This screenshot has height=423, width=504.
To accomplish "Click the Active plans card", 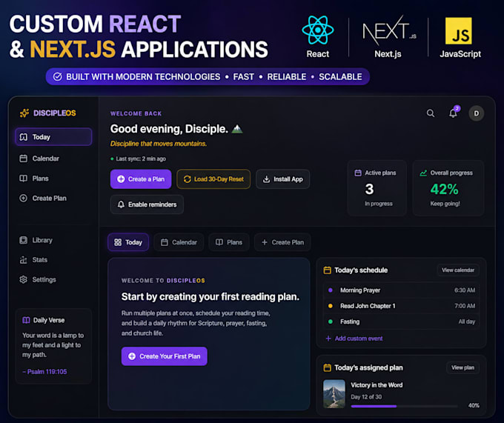I will [377, 187].
